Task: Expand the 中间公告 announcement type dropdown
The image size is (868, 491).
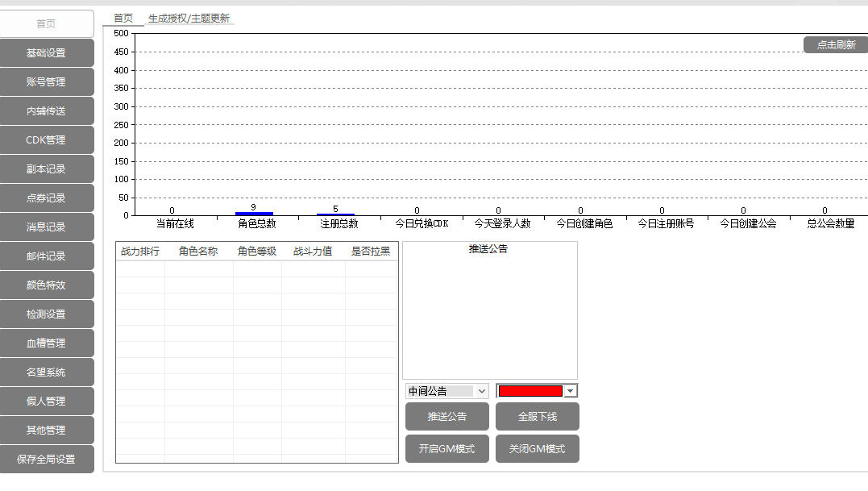Action: (447, 391)
